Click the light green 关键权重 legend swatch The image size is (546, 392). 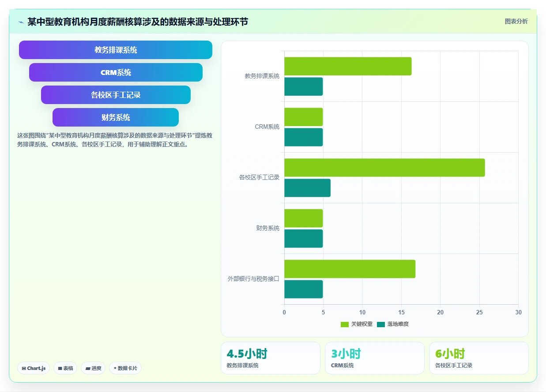pyautogui.click(x=345, y=325)
